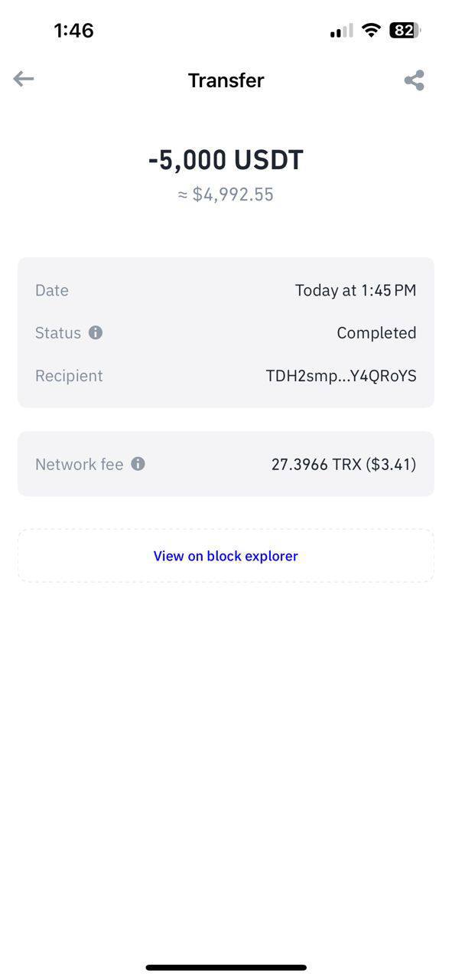
Task: Tap the battery indicator showing 82
Action: coord(405,31)
